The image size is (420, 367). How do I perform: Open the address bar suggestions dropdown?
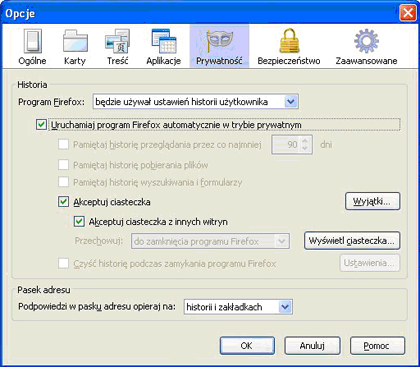(x=238, y=307)
